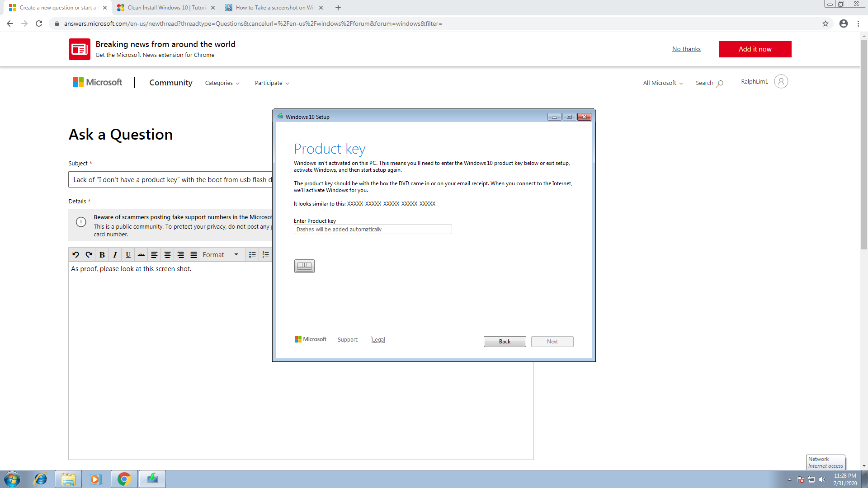The image size is (868, 488).
Task: Click the taskbar clock showing 11:28 PM
Action: tap(845, 479)
